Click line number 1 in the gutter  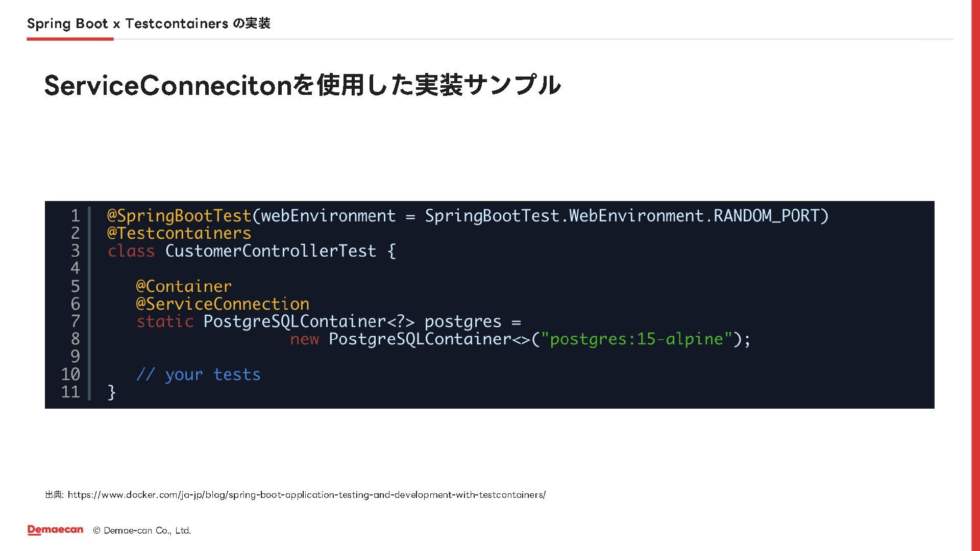[75, 216]
